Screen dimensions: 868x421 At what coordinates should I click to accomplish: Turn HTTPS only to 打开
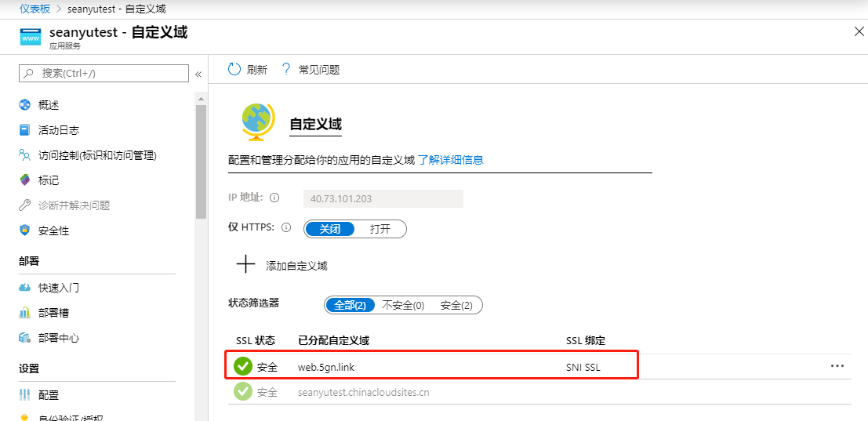380,229
